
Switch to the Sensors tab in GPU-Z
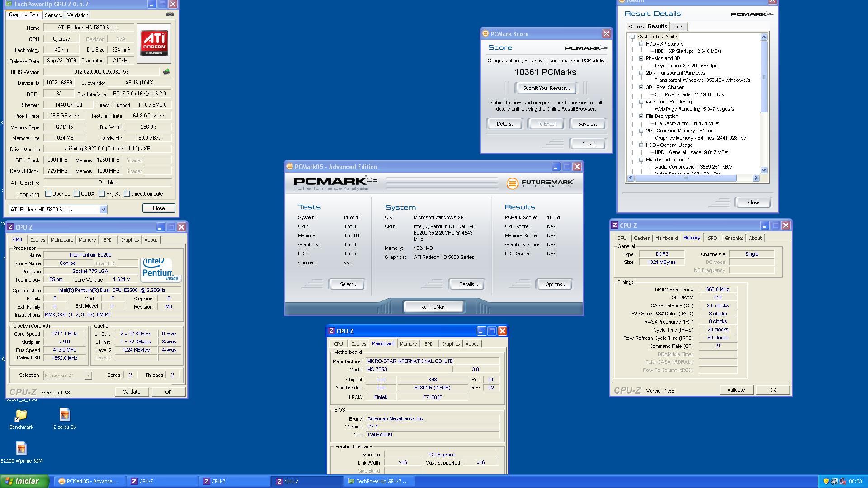(x=53, y=15)
